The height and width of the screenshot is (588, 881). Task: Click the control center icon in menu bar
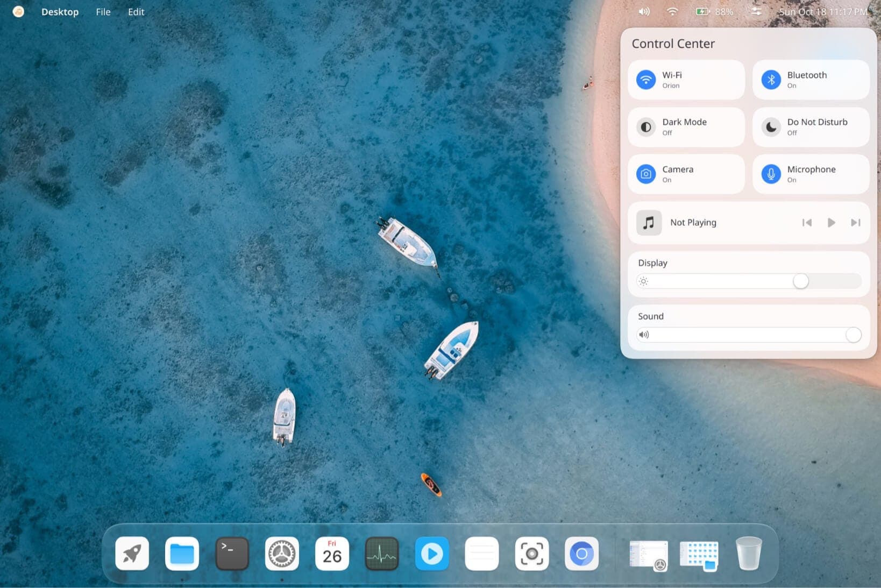tap(756, 11)
